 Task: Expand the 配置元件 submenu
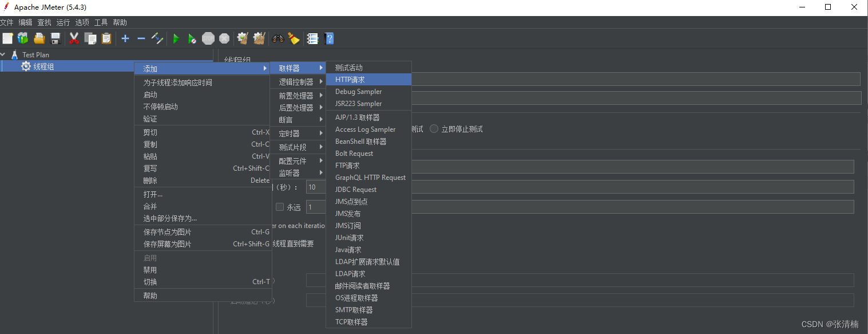pyautogui.click(x=298, y=161)
